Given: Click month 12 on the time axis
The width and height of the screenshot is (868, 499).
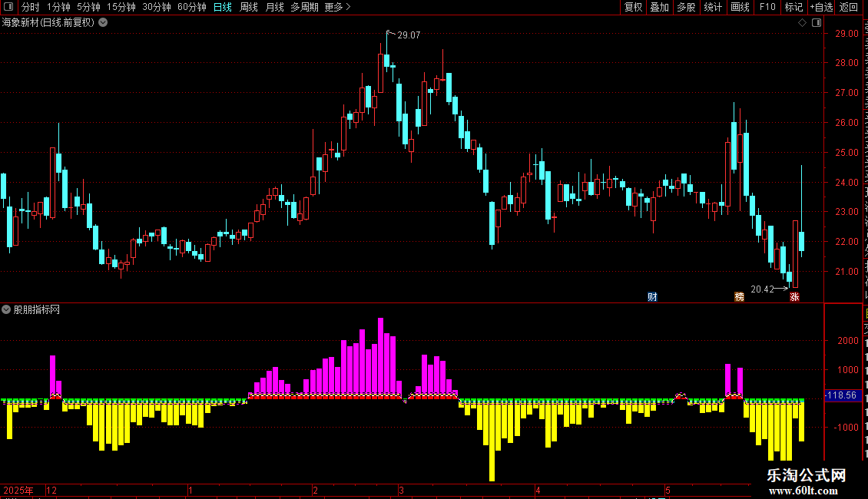Looking at the screenshot, I should [51, 491].
